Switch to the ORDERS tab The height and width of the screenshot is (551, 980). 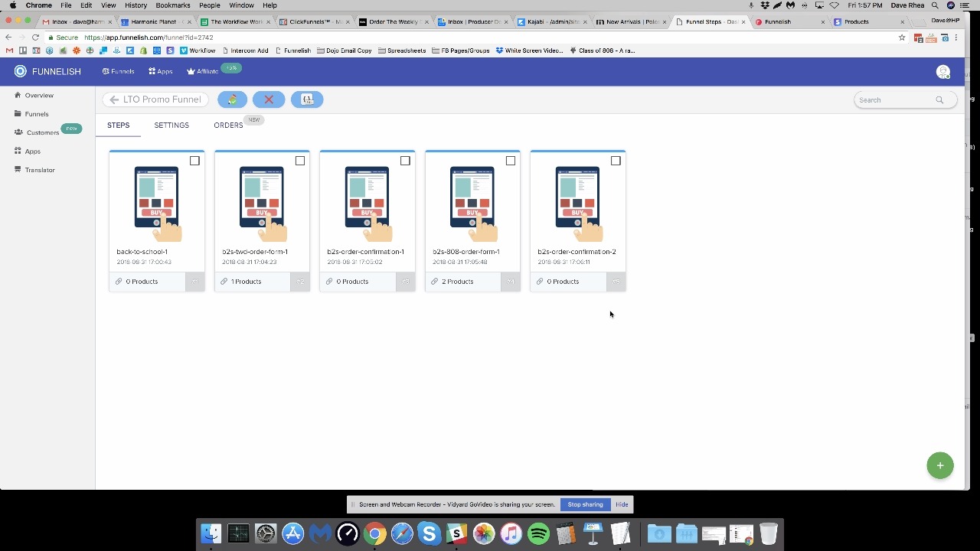[x=228, y=126]
